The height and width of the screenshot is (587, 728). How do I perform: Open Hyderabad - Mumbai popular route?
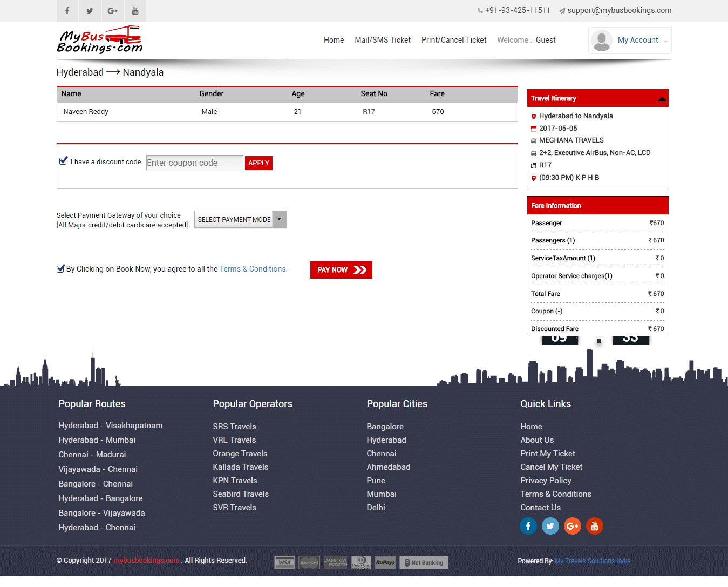[x=97, y=440]
